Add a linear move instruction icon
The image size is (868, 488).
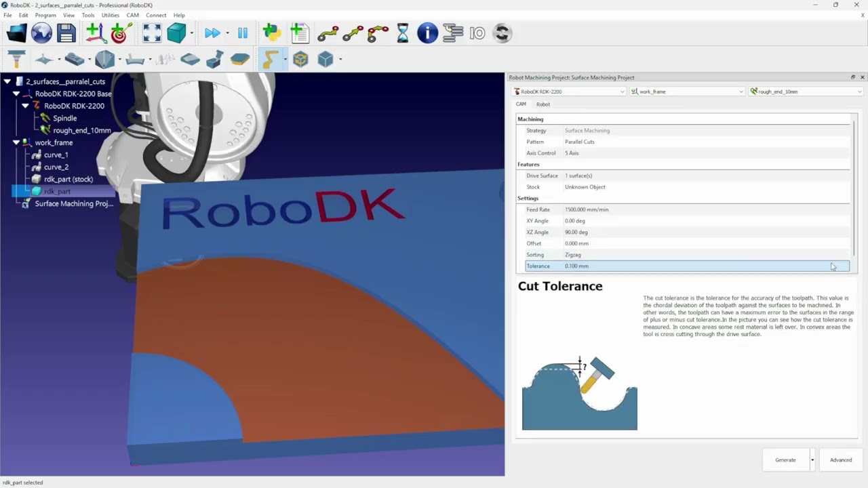pos(353,33)
